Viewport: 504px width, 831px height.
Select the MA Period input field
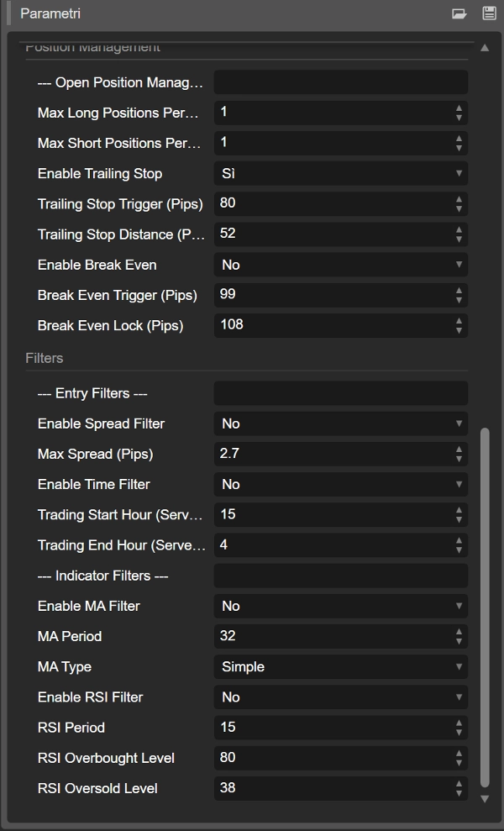[x=332, y=637]
